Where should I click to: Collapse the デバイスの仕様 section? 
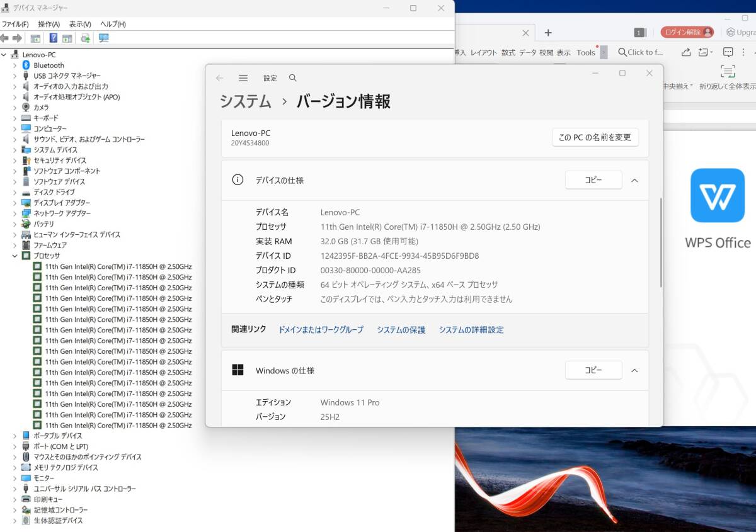[x=634, y=179]
